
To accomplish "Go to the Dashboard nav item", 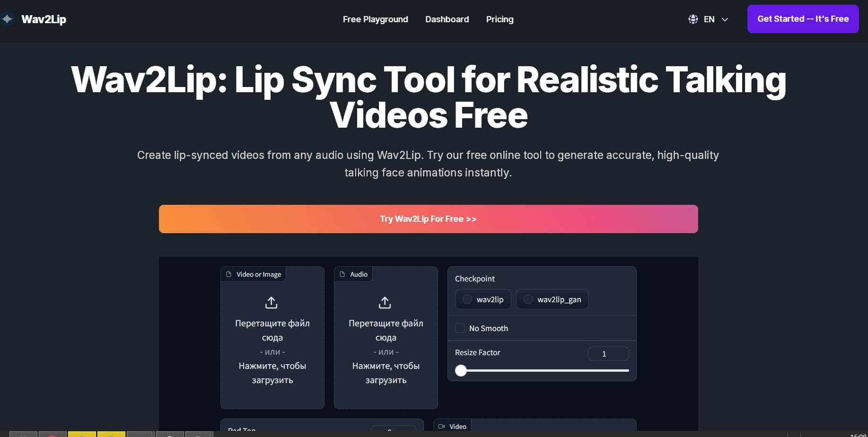I will point(447,19).
